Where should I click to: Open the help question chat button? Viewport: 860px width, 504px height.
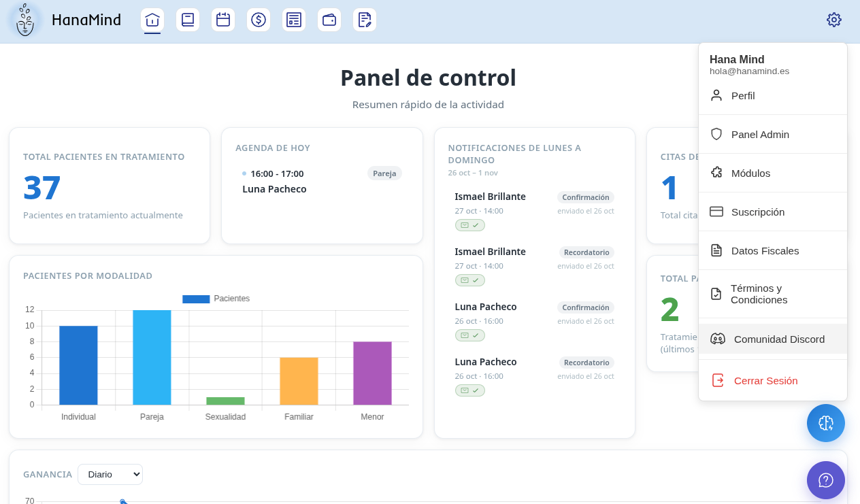tap(826, 480)
